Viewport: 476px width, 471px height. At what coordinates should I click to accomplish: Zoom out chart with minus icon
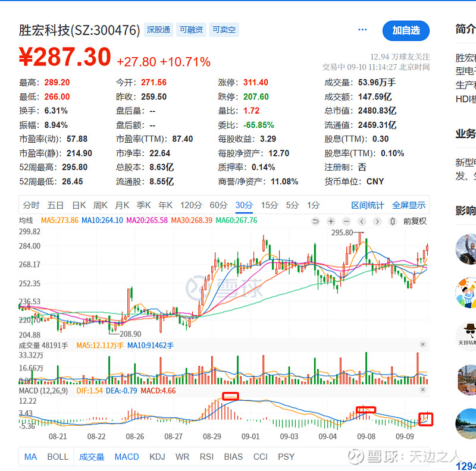(346, 222)
